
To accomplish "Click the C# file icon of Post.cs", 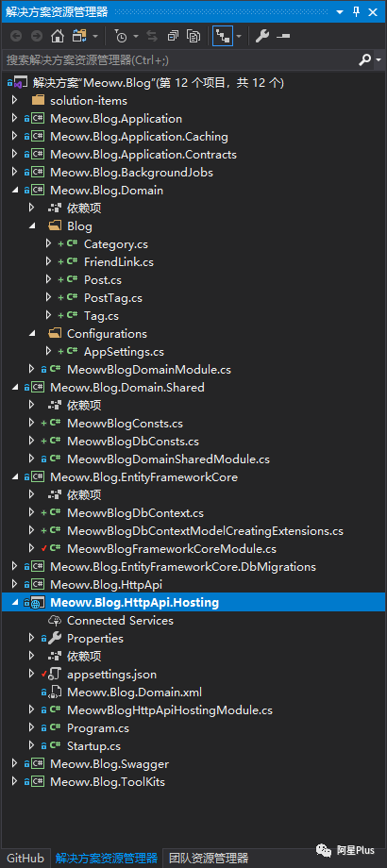I will tap(72, 280).
